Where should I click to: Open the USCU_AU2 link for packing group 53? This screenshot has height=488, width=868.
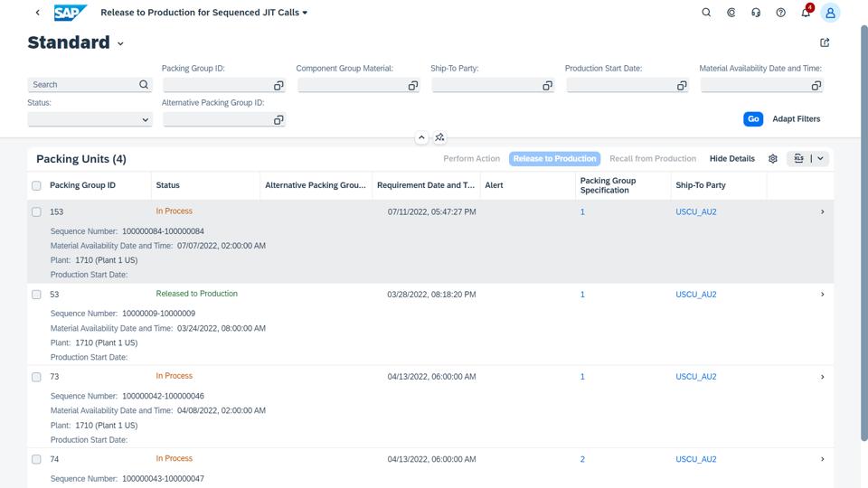(x=695, y=295)
